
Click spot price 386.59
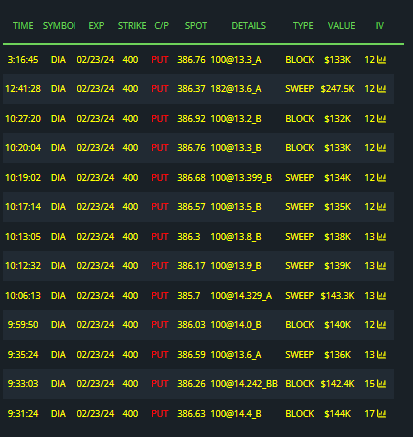pyautogui.click(x=191, y=355)
